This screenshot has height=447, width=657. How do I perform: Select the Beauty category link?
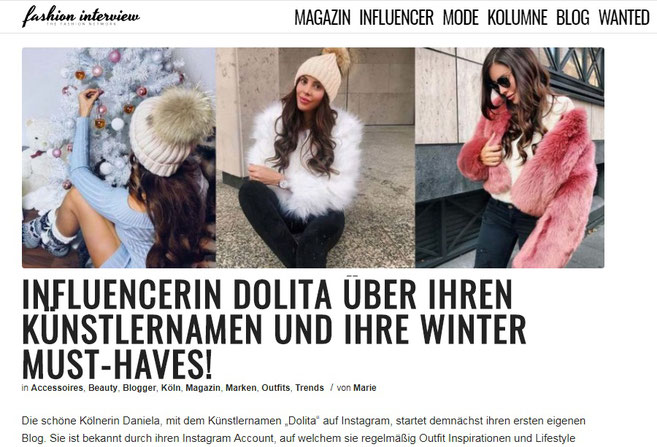click(103, 388)
